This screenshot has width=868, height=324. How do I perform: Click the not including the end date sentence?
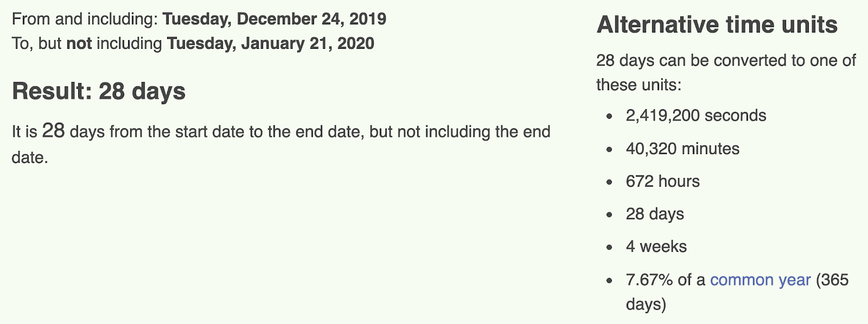(281, 144)
